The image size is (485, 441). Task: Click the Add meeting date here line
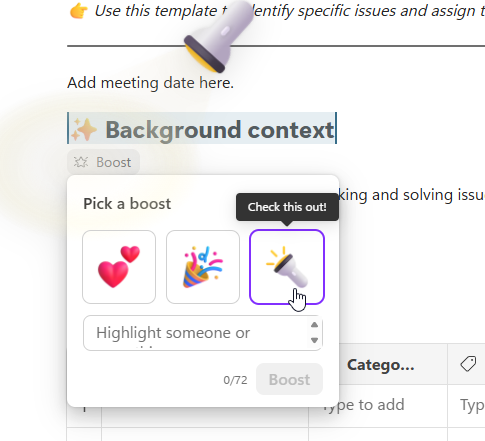pos(150,83)
